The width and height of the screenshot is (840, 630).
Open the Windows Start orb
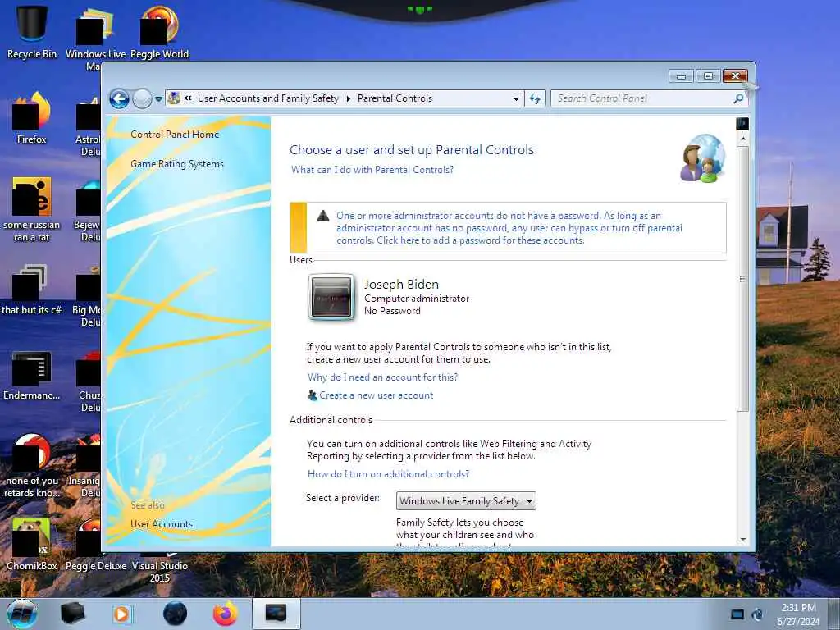coord(22,614)
